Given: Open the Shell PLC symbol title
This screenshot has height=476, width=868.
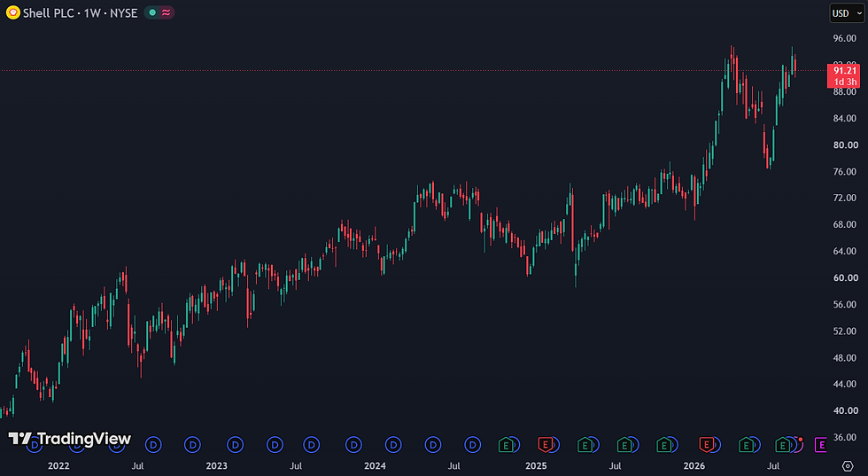Looking at the screenshot, I should [x=81, y=12].
